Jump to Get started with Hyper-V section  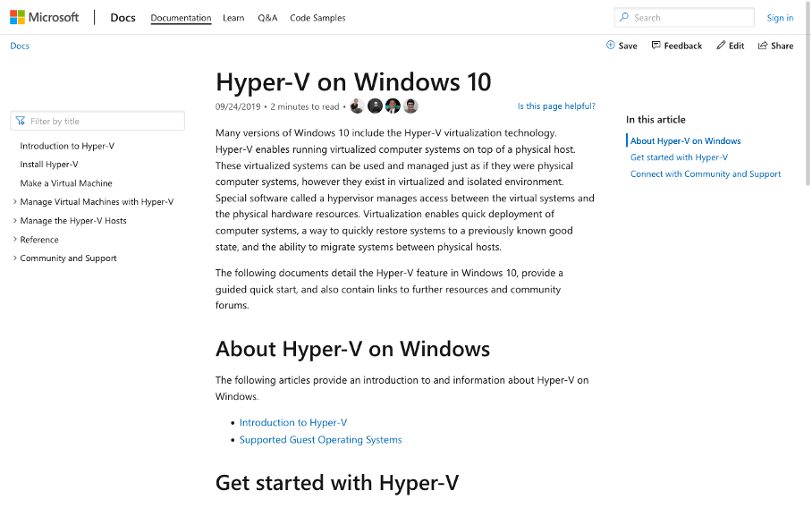[679, 157]
